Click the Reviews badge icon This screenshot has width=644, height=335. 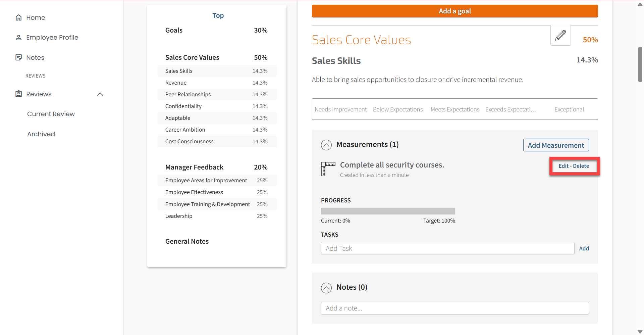(19, 94)
